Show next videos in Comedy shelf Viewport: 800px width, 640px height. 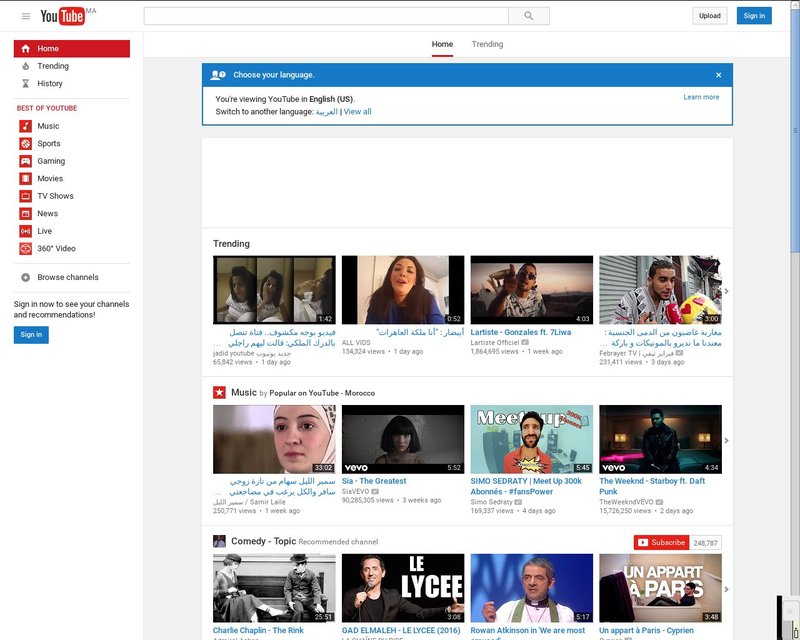click(x=726, y=589)
